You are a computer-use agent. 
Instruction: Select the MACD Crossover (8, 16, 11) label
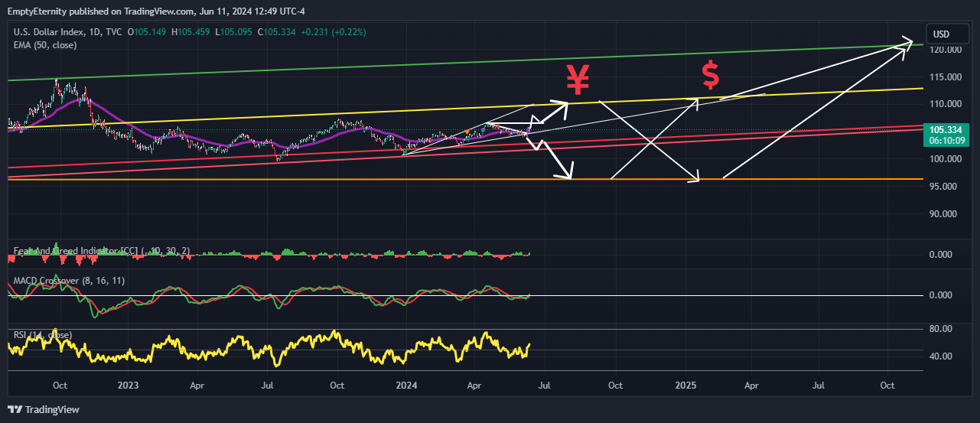point(70,281)
